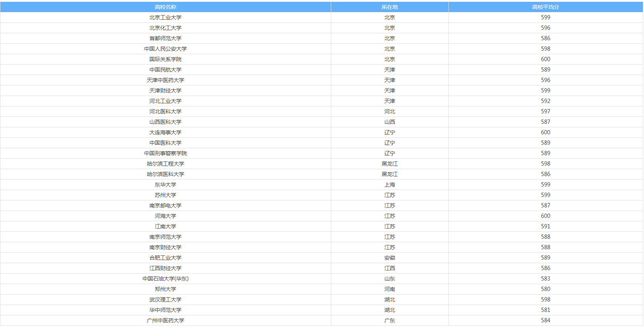Select 中国民航大学 in the name column
Screen dimensions: 644x327
[x=165, y=70]
